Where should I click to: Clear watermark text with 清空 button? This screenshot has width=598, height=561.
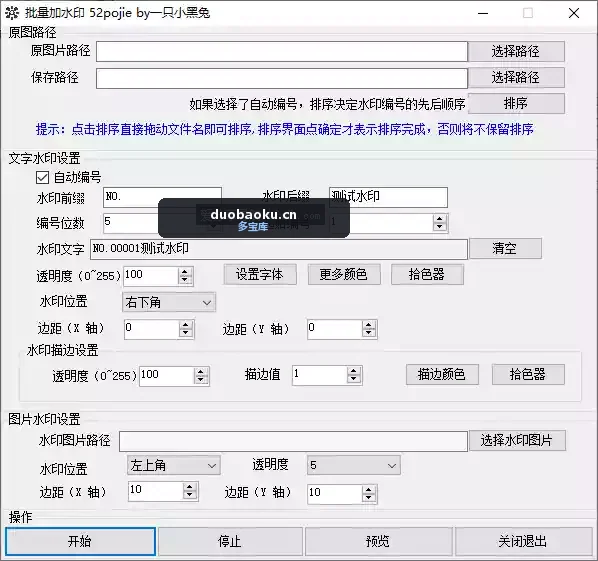point(505,249)
